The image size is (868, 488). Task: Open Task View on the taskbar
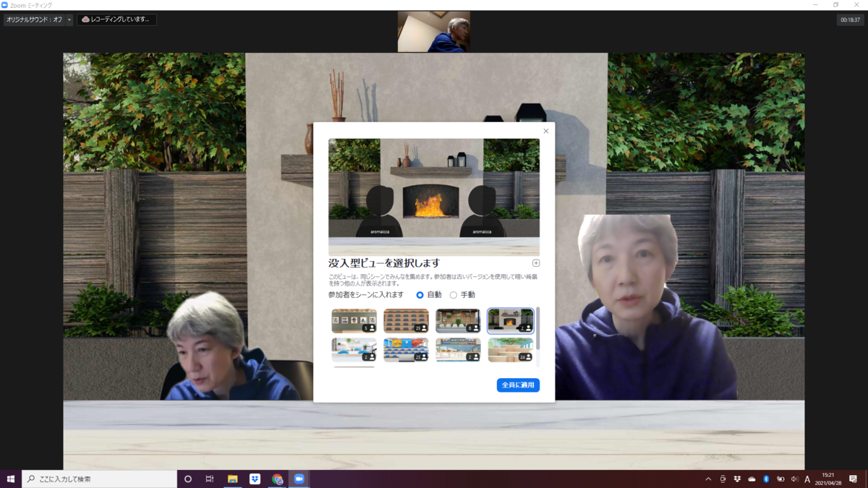209,479
